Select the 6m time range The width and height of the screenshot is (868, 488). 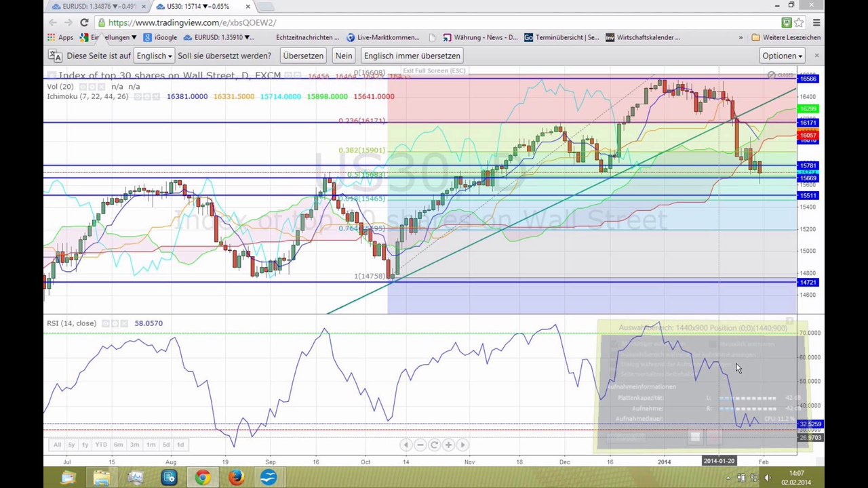tap(119, 445)
